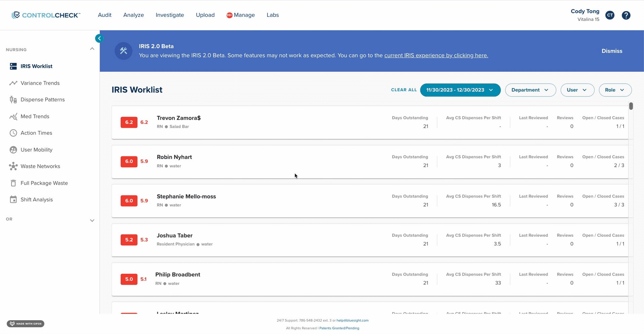Open Stephanie Mello-moss worklist entry
Screen dimensions: 644x334
pyautogui.click(x=370, y=201)
